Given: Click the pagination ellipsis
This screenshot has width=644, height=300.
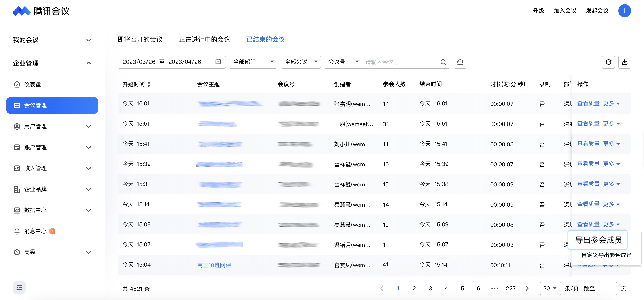Looking at the screenshot, I should click(x=494, y=289).
